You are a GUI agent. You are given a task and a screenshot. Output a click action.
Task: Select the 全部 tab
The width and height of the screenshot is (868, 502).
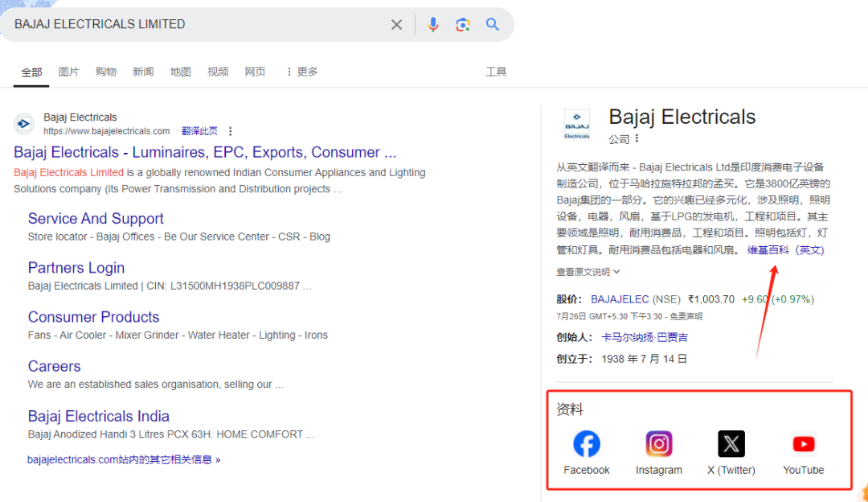pos(31,72)
